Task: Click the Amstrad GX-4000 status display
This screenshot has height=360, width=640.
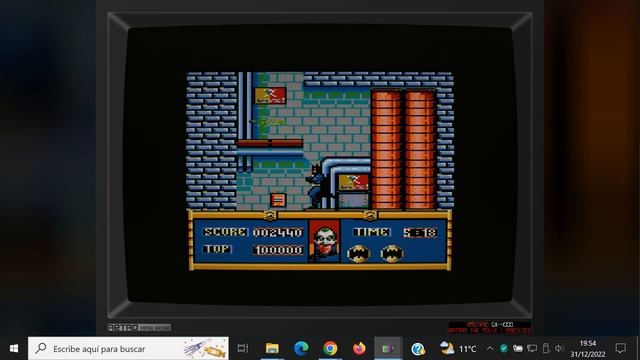Action: pos(489,327)
